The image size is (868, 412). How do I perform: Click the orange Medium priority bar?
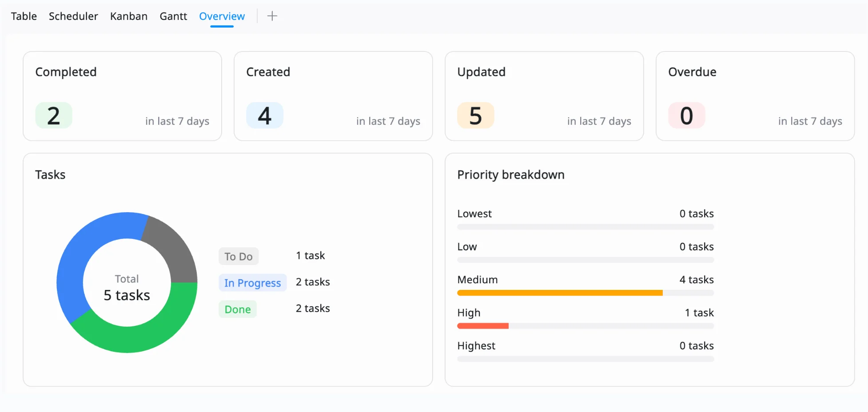point(560,293)
